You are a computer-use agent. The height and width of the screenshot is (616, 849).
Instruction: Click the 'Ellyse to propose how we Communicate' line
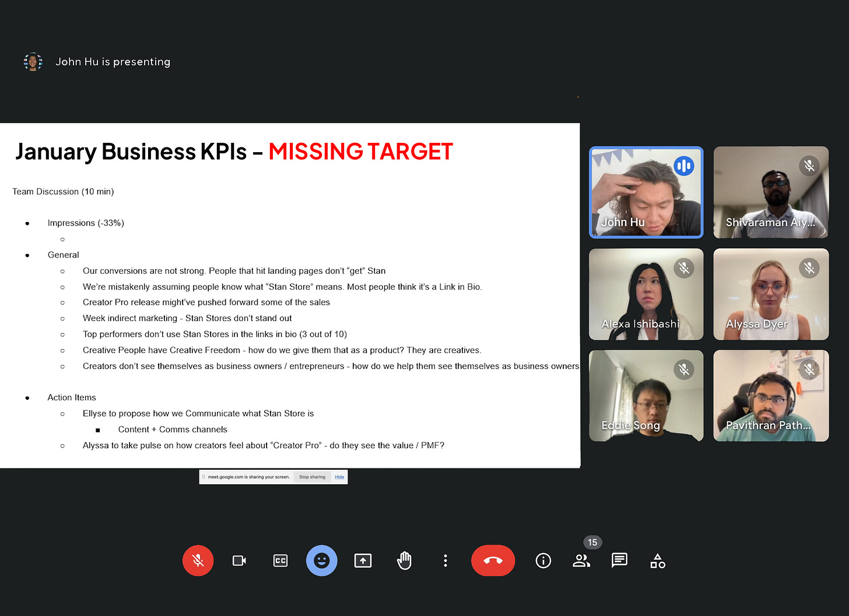[198, 413]
